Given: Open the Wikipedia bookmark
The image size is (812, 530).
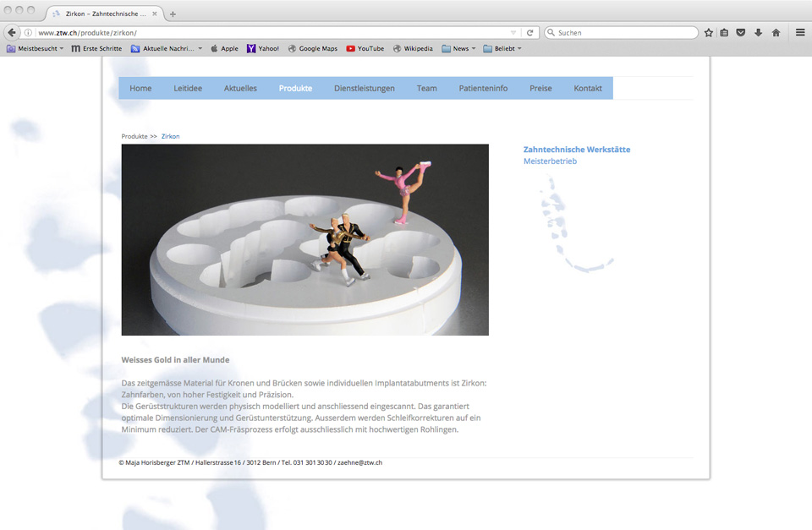Looking at the screenshot, I should point(413,49).
